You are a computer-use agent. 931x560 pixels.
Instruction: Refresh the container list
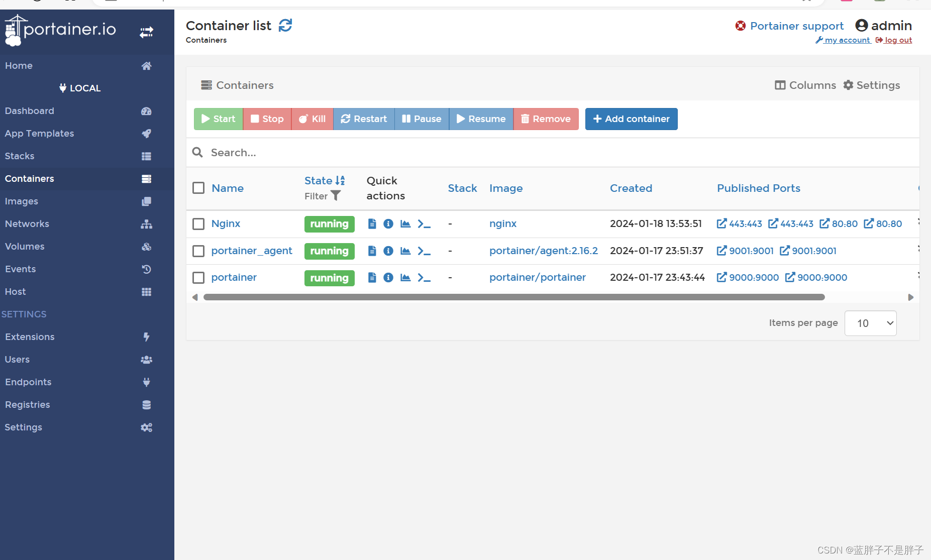tap(285, 25)
